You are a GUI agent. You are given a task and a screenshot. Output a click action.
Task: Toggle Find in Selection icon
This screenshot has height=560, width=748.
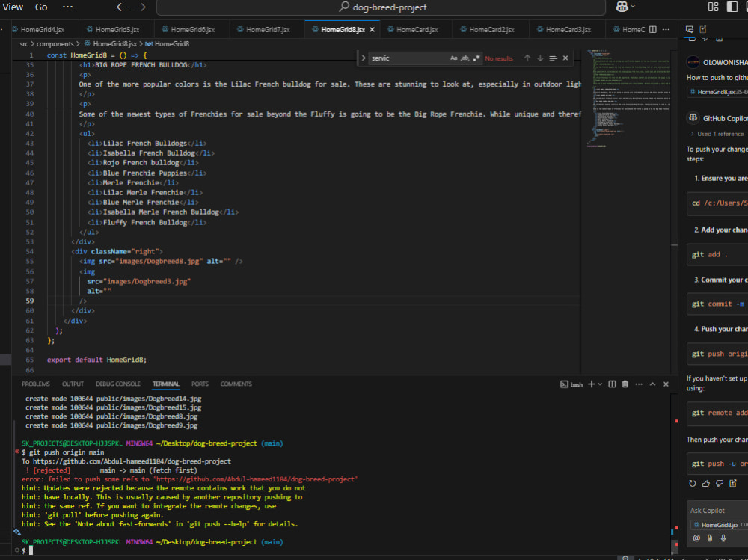[553, 58]
